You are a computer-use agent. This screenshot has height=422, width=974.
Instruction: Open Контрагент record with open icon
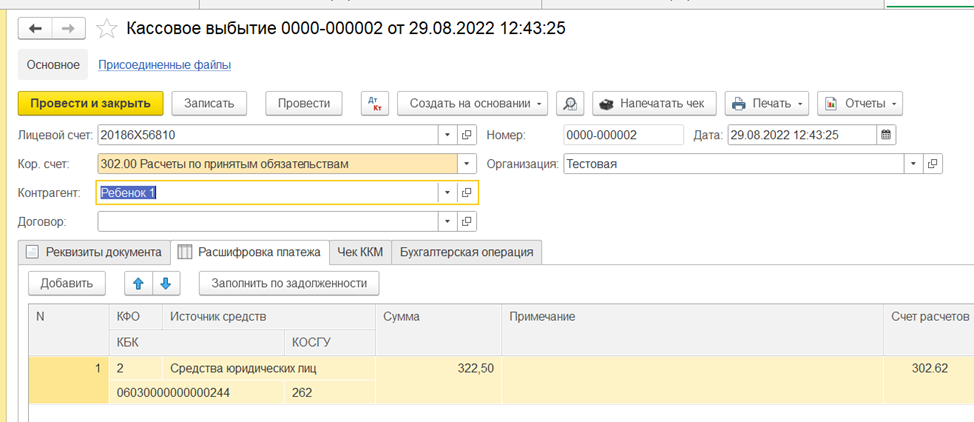pyautogui.click(x=468, y=193)
